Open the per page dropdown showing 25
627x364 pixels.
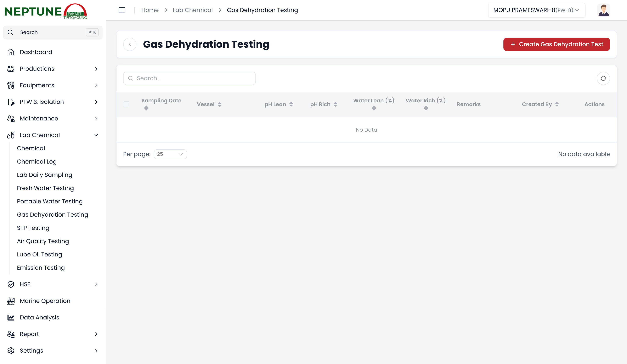pos(170,154)
